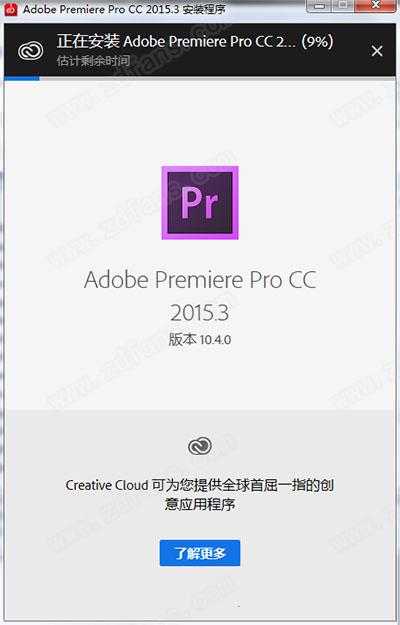Click the gray Creative Cloud icon above description
The height and width of the screenshot is (625, 400).
[200, 446]
